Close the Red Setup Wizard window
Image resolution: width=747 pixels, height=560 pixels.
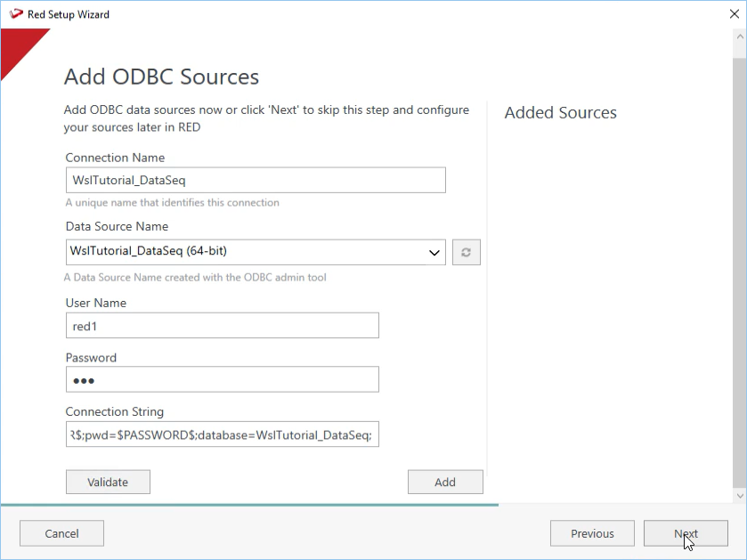click(x=733, y=14)
